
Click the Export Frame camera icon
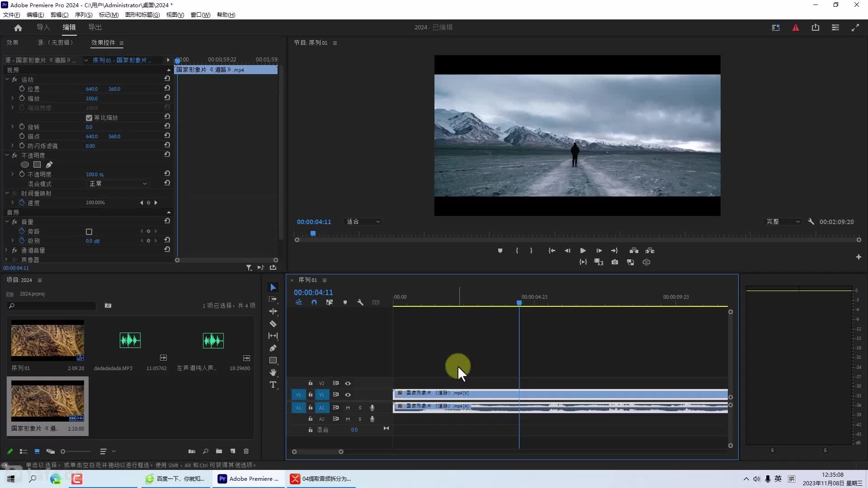(x=615, y=262)
